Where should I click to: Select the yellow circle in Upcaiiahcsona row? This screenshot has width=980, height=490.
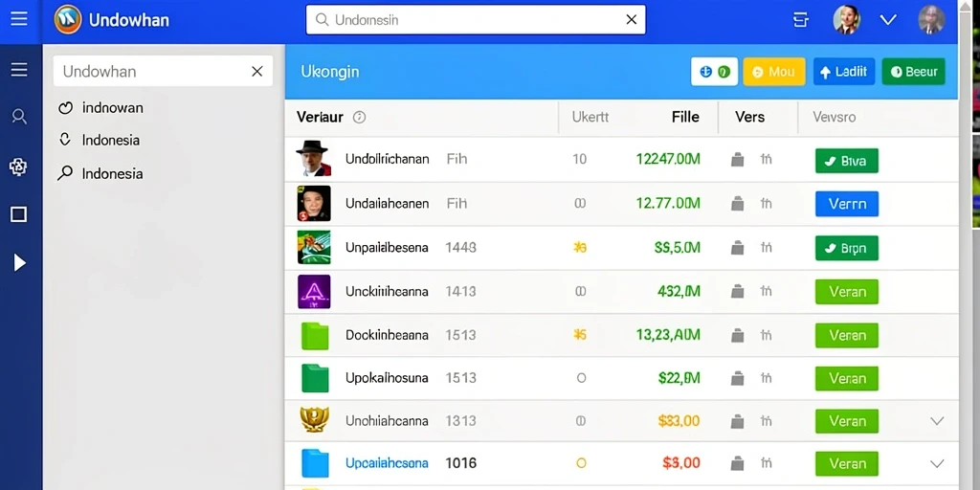(x=581, y=463)
